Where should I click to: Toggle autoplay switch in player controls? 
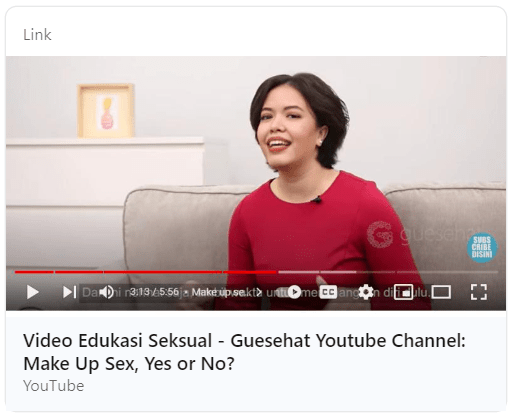[x=289, y=292]
